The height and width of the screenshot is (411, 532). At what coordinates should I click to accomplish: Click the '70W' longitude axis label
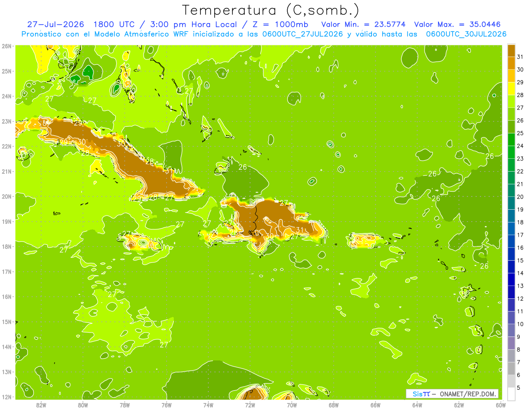292,405
